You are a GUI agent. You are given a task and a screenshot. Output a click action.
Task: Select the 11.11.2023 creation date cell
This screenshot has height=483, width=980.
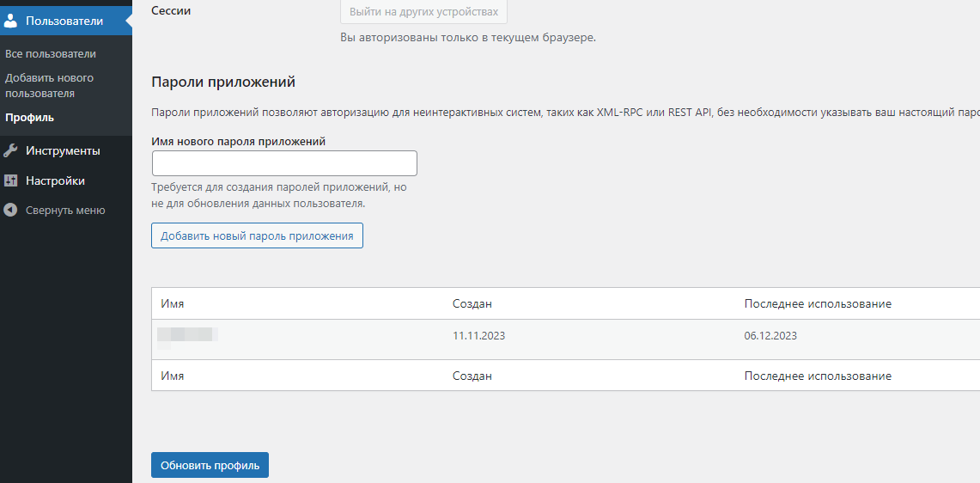(x=478, y=336)
